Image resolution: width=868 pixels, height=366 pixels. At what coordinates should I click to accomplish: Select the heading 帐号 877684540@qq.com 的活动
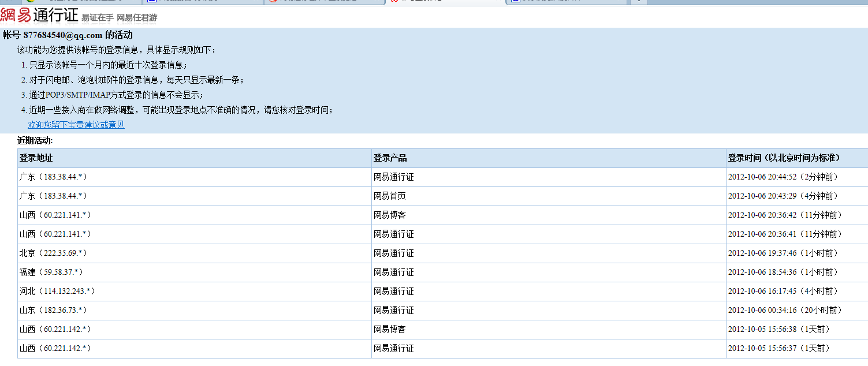[68, 35]
